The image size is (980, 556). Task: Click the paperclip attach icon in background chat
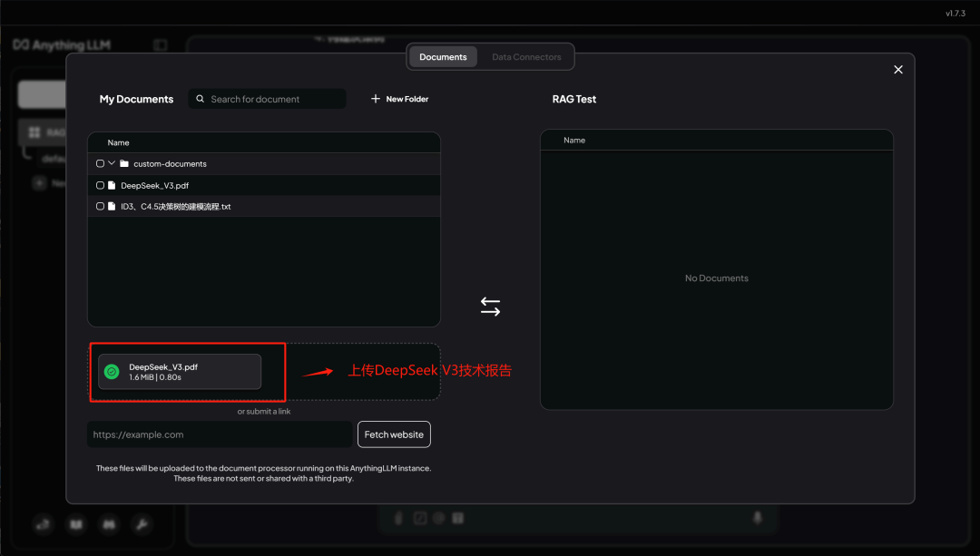click(x=398, y=518)
